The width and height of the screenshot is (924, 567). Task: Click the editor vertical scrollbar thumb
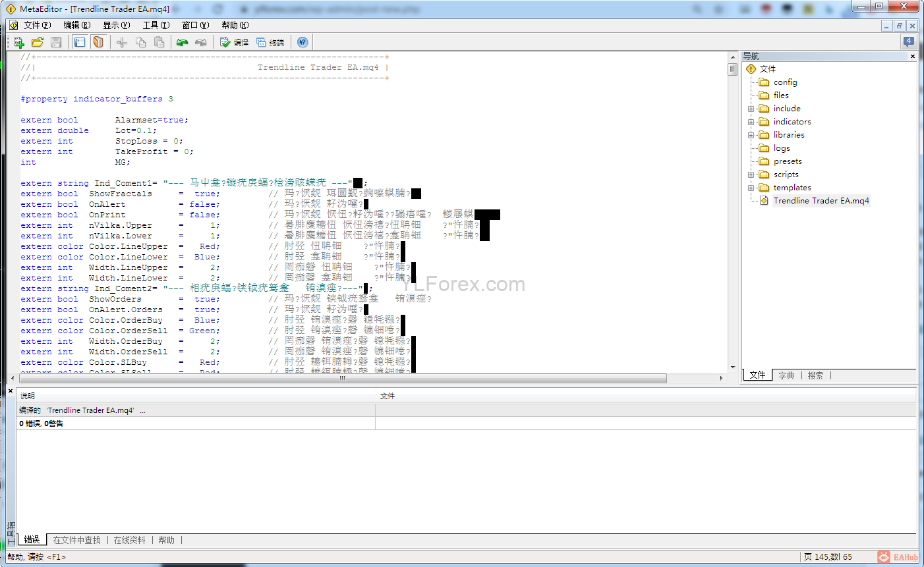click(732, 69)
